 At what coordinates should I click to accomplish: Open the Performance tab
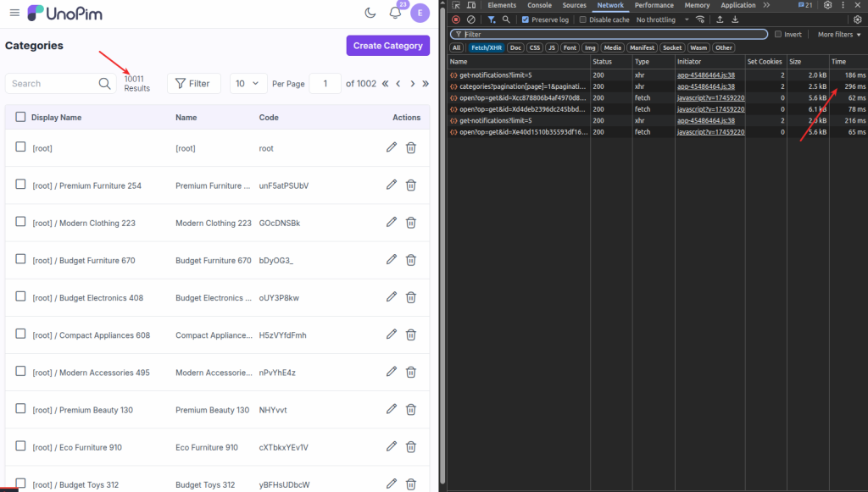654,5
